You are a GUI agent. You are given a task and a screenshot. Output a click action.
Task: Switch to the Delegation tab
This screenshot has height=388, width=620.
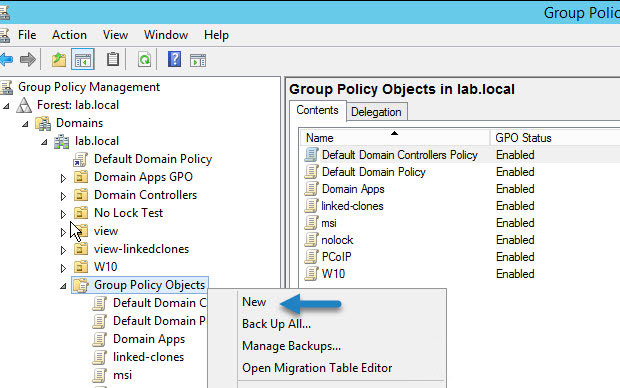pos(376,112)
